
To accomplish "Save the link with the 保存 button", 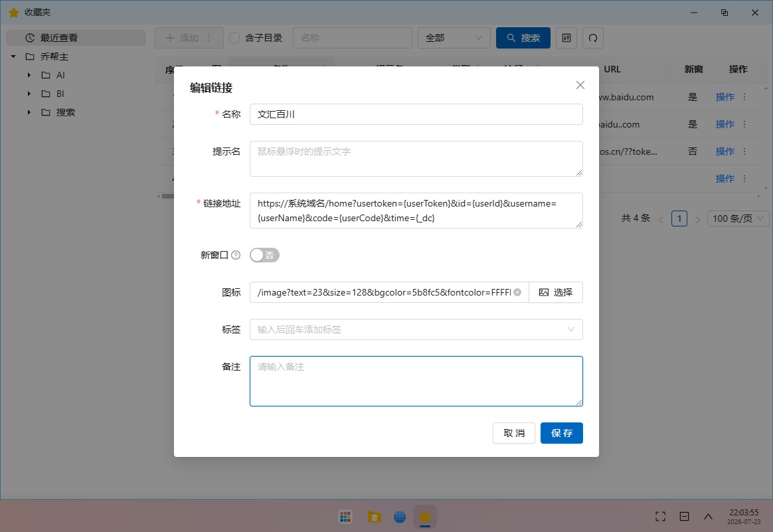I will pyautogui.click(x=562, y=433).
